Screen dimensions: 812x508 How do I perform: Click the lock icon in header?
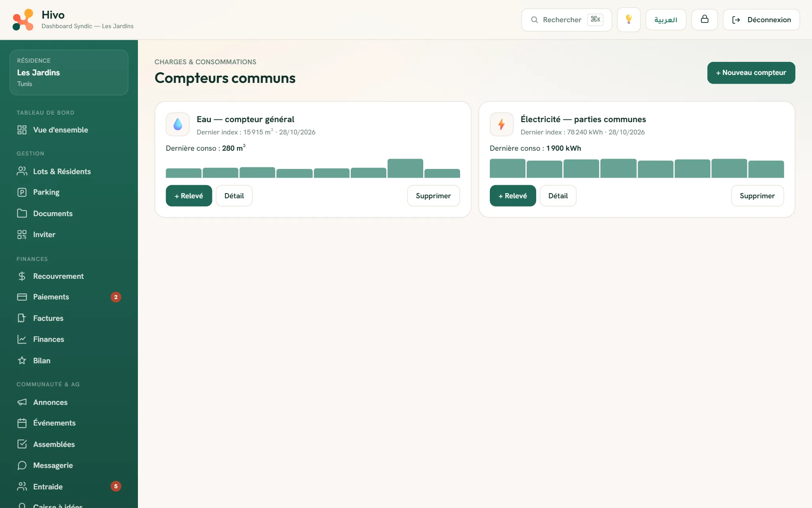[704, 19]
